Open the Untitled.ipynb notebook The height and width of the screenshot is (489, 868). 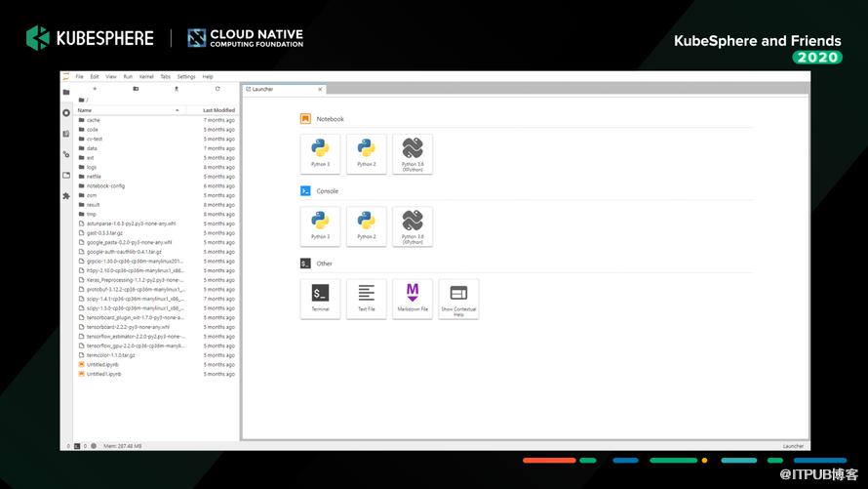157,365
